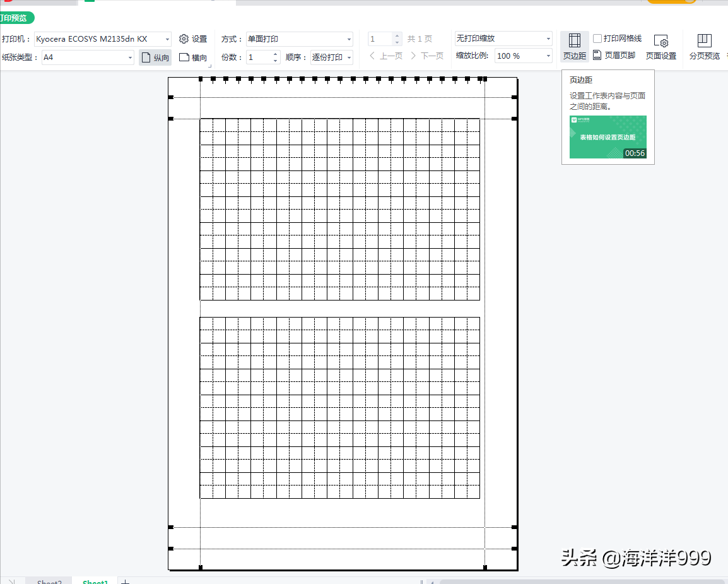
Task: Expand the 方式 单面打印 dropdown
Action: (349, 40)
